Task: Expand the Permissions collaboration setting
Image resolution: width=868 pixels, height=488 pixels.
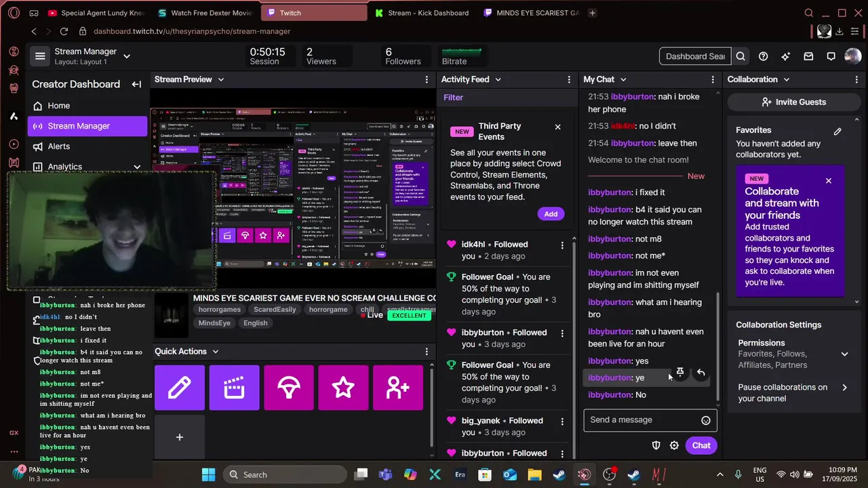Action: coord(844,354)
